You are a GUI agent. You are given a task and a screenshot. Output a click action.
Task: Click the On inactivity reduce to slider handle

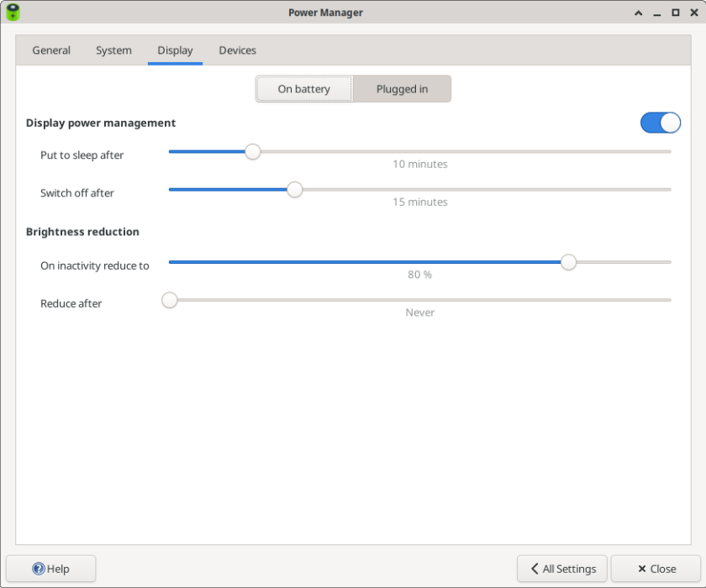coord(568,262)
